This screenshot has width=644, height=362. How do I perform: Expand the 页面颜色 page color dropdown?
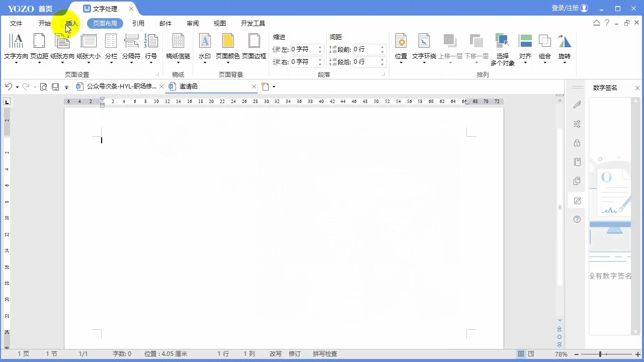tap(228, 62)
